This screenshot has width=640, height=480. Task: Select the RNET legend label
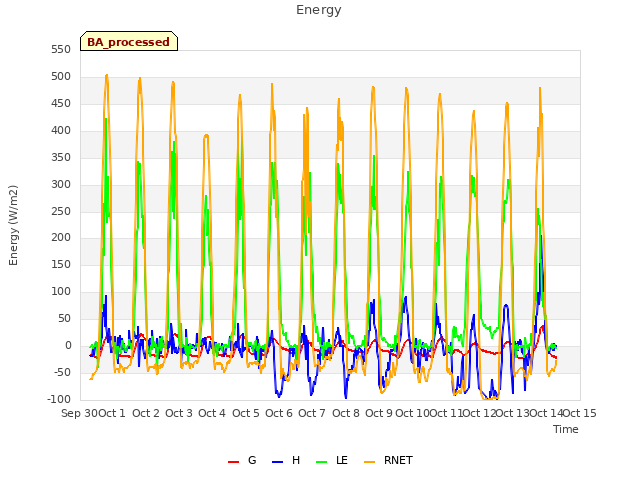click(x=398, y=460)
